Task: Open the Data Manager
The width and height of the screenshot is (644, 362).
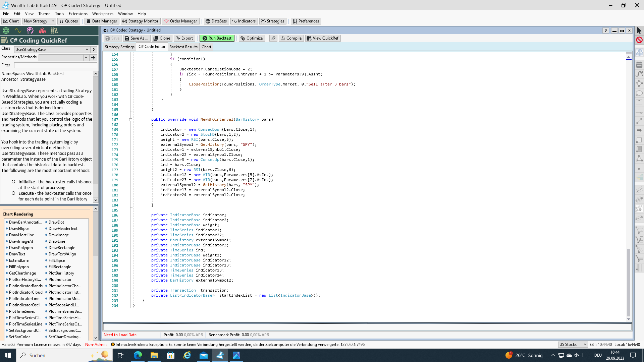Action: (x=102, y=21)
